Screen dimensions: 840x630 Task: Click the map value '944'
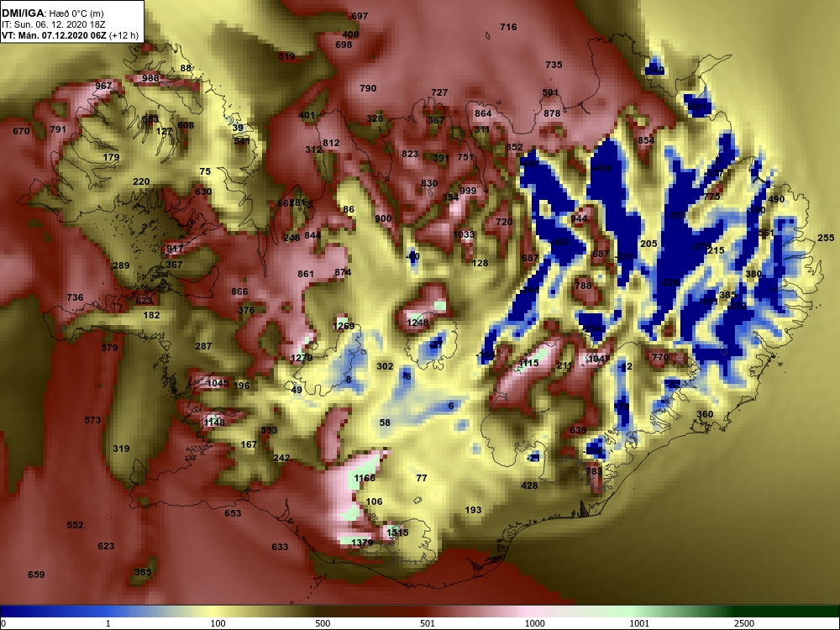coord(579,218)
